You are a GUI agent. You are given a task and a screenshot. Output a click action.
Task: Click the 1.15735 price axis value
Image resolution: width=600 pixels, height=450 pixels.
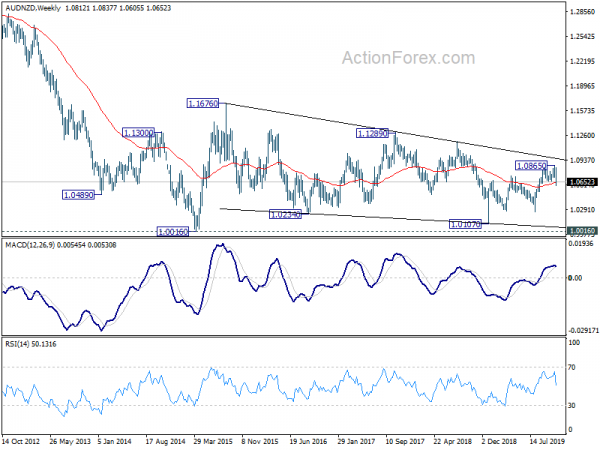582,111
